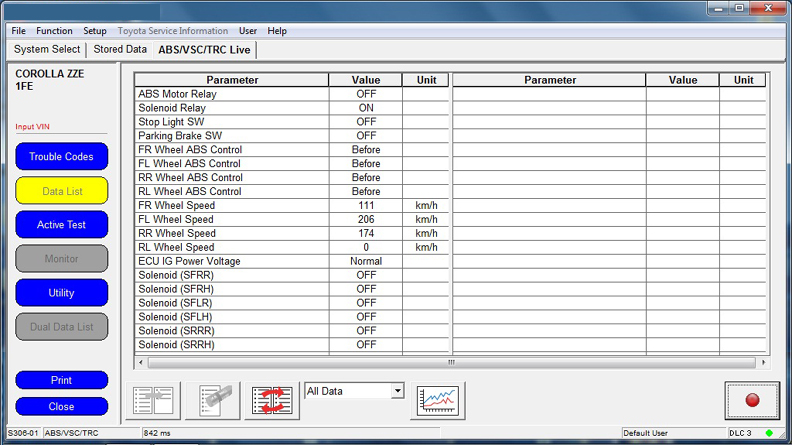This screenshot has height=445, width=792.
Task: Select the Solenoid (SFRR) row
Action: (x=292, y=275)
